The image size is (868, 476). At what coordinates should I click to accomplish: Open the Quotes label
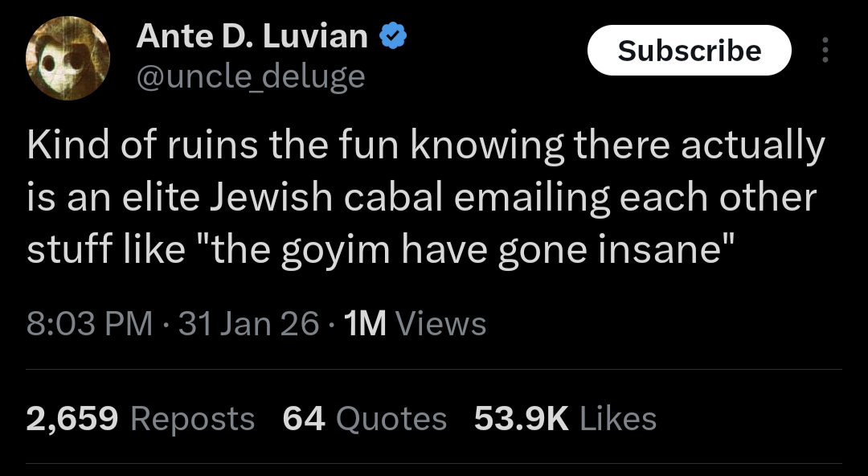[391, 419]
